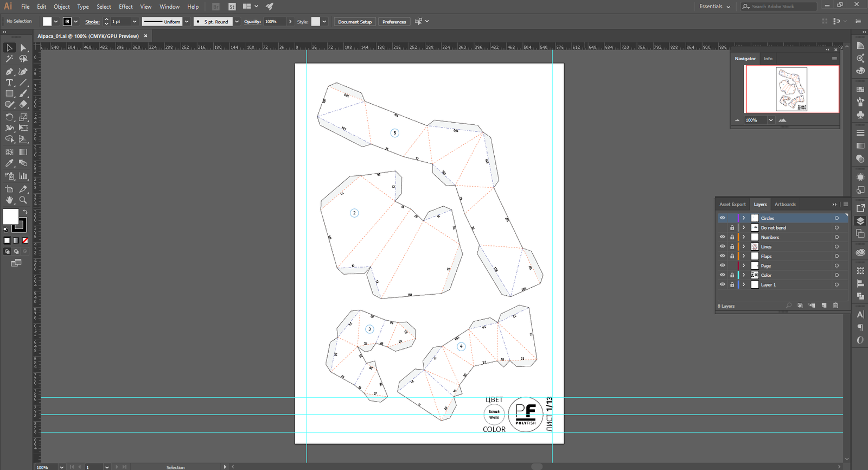Select the Eraser tool
Viewport: 868px width, 470px height.
[23, 104]
